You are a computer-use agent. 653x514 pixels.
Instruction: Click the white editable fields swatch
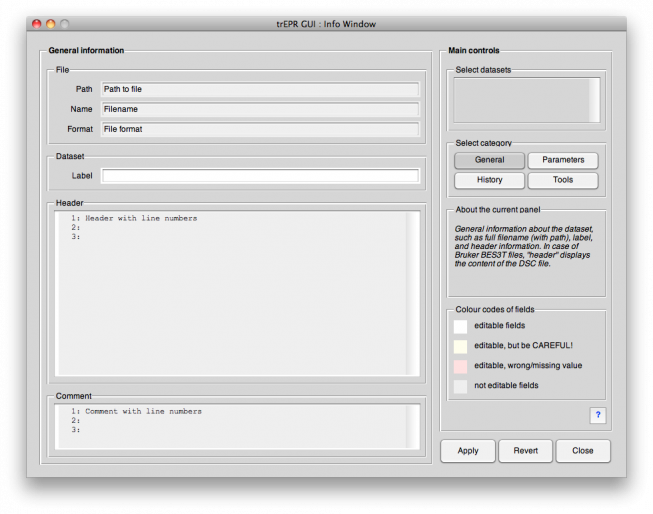460,326
